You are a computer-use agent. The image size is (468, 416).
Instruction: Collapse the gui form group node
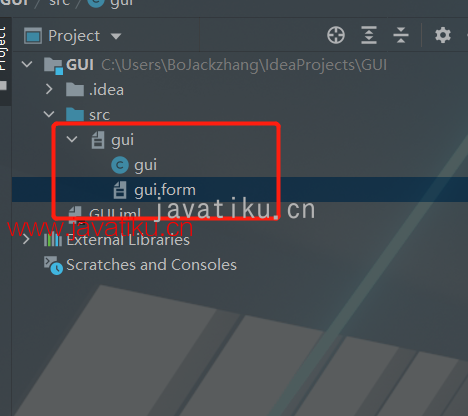coord(72,139)
